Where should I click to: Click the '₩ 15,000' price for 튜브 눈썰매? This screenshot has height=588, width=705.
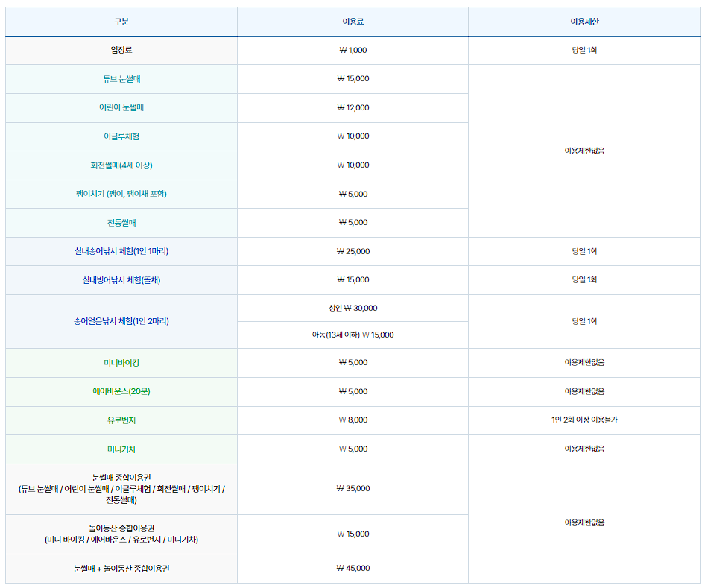pos(353,79)
